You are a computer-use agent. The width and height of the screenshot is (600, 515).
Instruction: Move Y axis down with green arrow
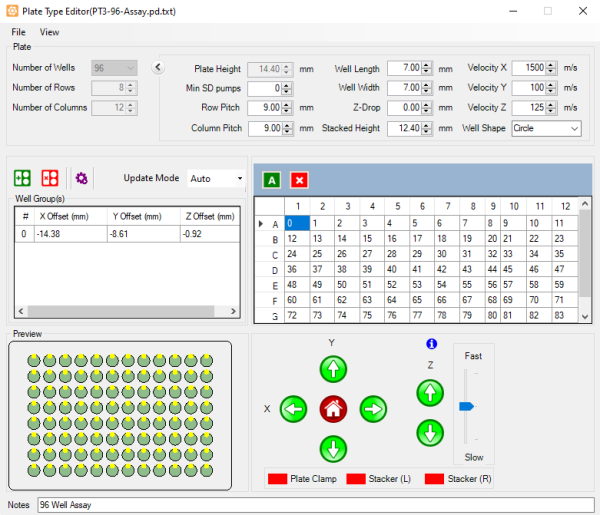tap(333, 448)
